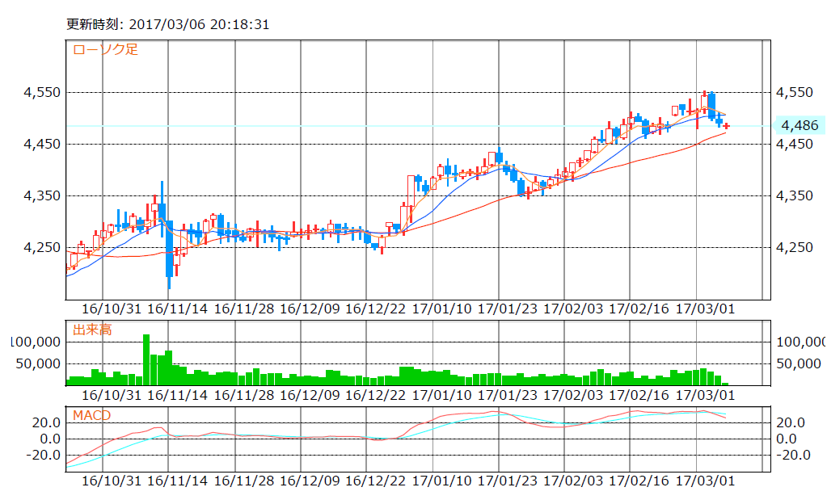This screenshot has width=827, height=504.
Task: Click 4,250 on the right price axis
Action: [x=795, y=247]
